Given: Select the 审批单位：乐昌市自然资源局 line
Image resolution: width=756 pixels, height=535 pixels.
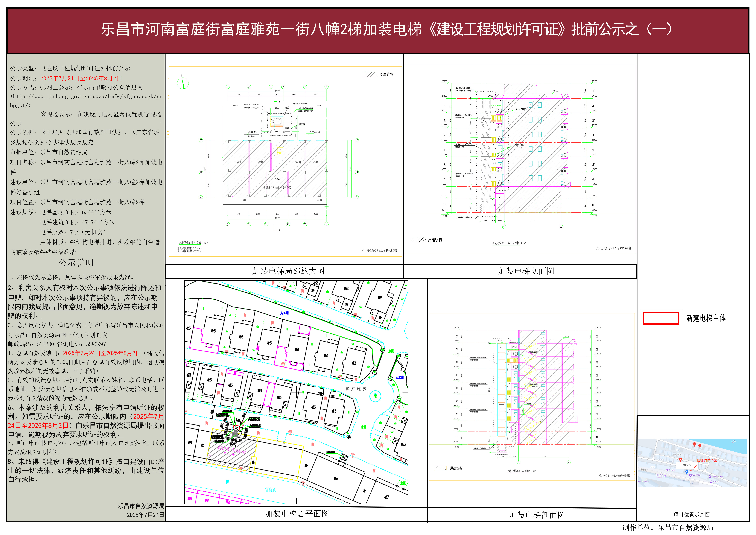Looking at the screenshot, I should [x=49, y=152].
